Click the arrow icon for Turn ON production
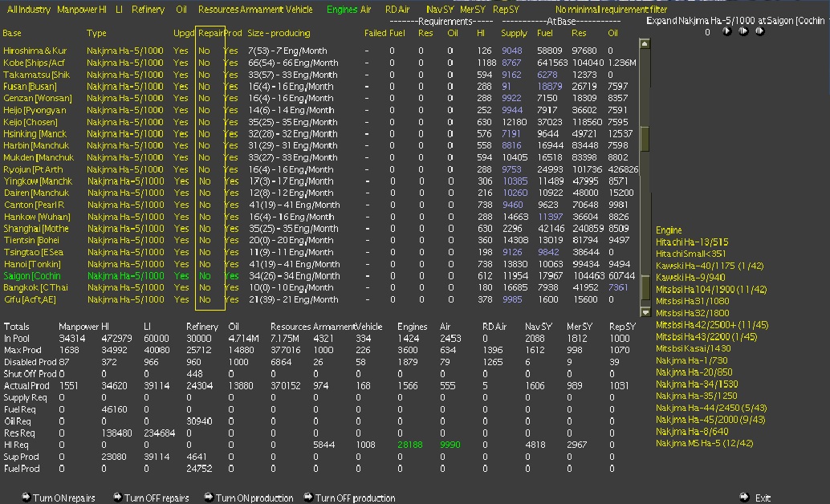The image size is (830, 504). tap(209, 497)
